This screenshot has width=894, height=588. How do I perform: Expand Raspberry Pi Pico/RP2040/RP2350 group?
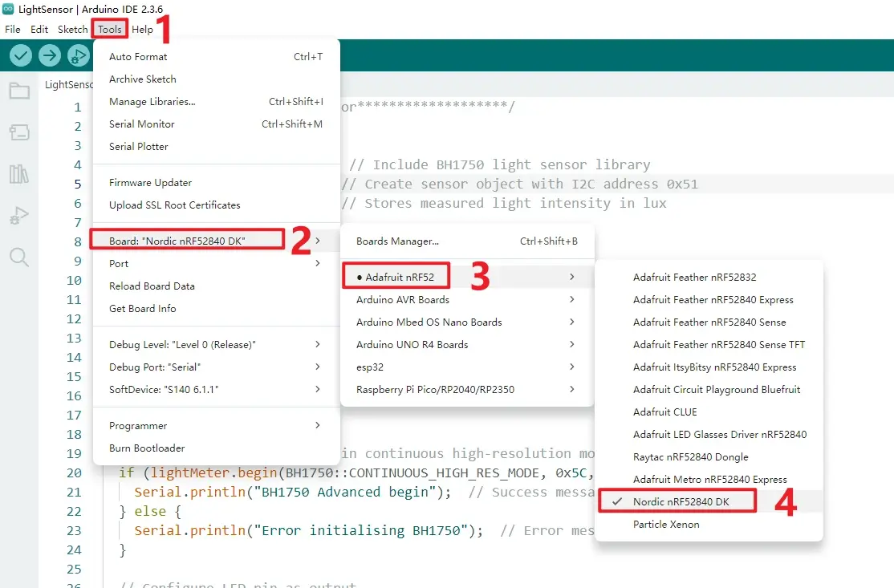click(x=467, y=390)
